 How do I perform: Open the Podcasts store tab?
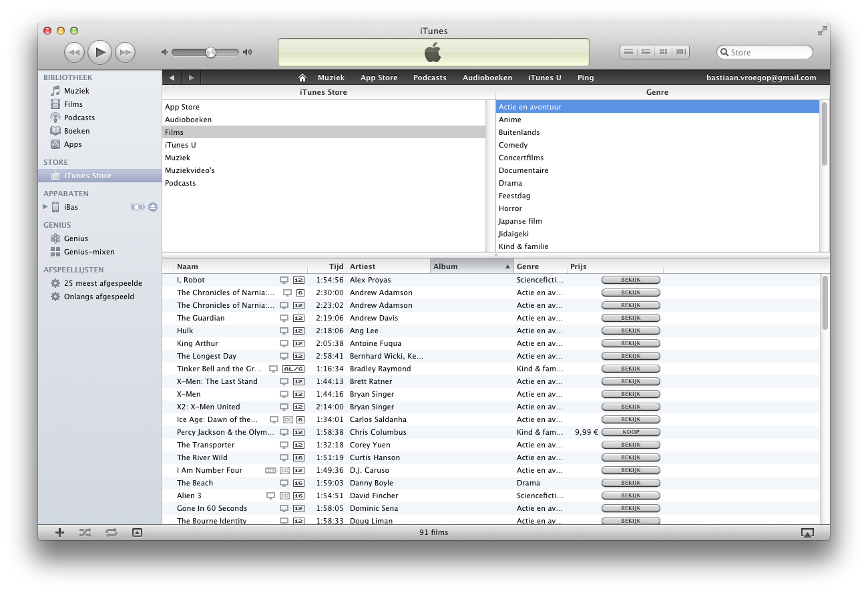point(429,77)
